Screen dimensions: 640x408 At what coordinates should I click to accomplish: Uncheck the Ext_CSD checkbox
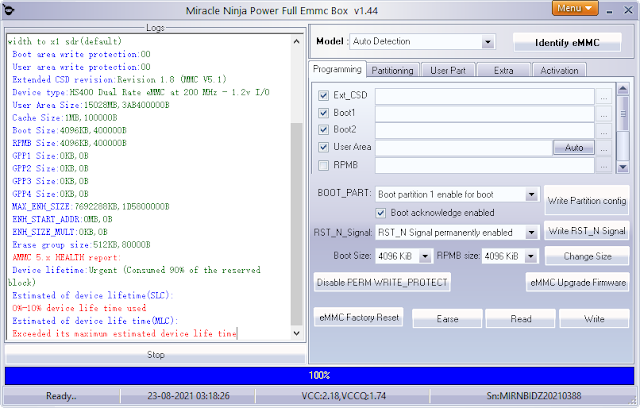323,95
